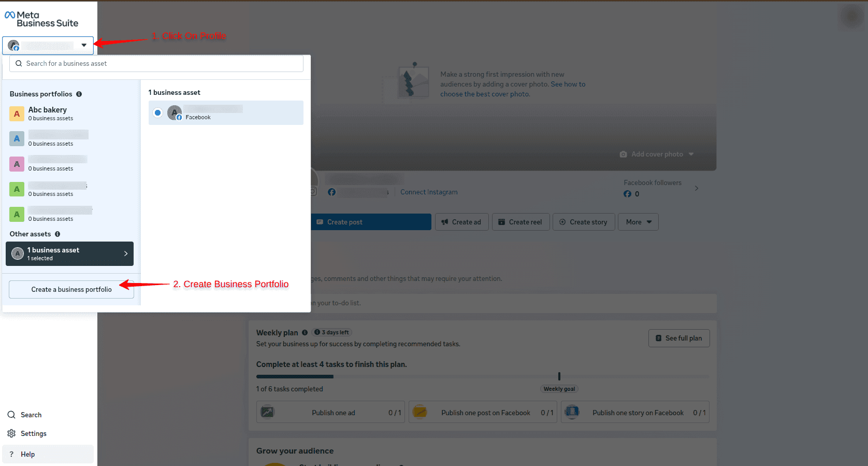
Task: Click the account avatar in top-right corner
Action: 852,17
